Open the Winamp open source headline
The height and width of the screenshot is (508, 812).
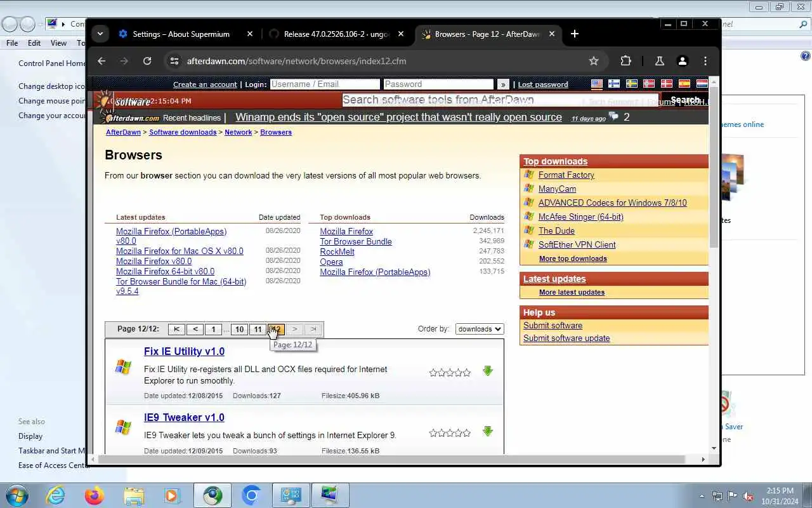pos(398,117)
